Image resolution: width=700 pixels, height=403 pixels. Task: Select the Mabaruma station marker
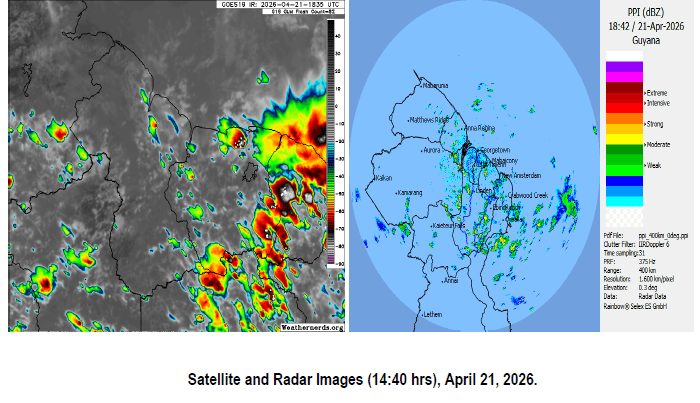(421, 86)
